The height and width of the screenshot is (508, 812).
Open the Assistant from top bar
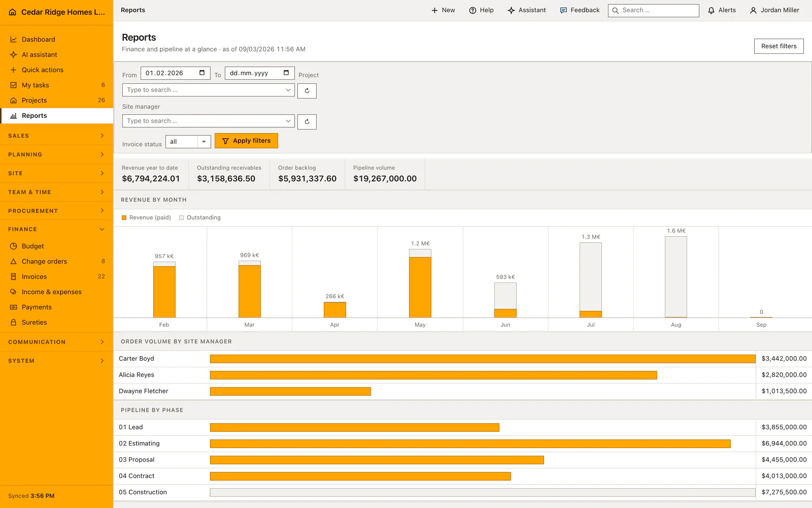527,10
